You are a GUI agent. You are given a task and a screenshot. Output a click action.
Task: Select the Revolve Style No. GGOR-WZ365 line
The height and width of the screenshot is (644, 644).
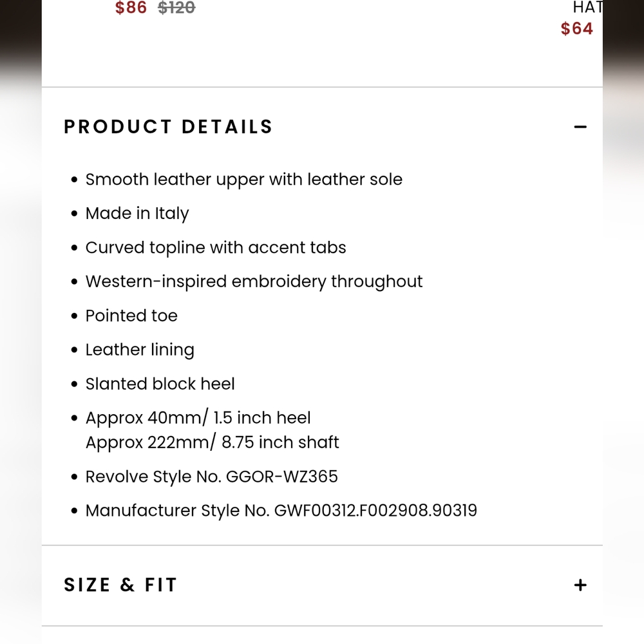[212, 477]
